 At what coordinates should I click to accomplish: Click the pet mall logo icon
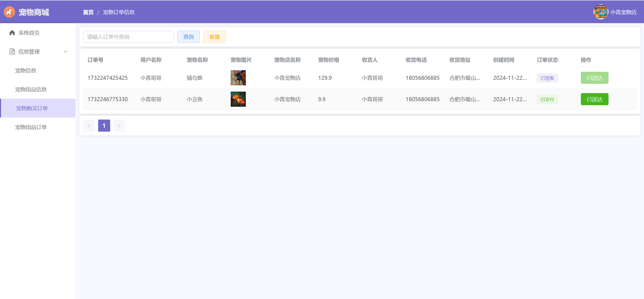[9, 12]
